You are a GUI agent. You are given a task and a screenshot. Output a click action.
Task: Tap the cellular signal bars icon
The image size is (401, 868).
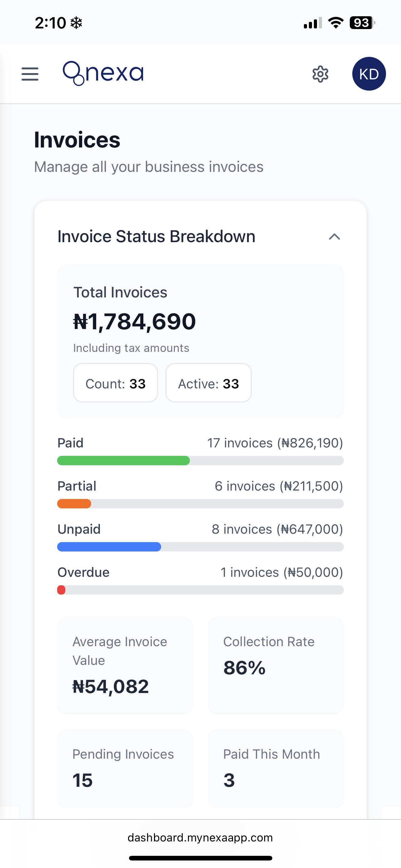(312, 23)
